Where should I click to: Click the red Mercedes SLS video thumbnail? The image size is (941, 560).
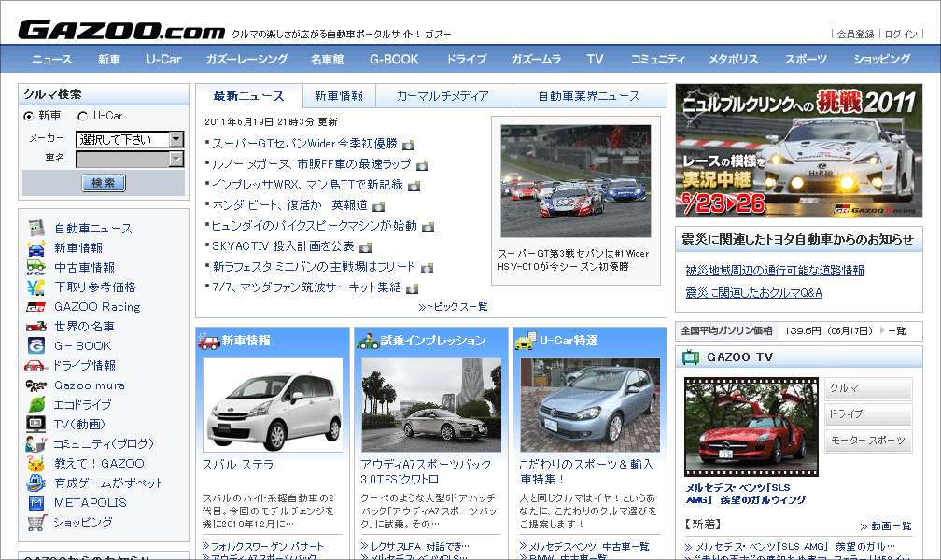point(751,427)
